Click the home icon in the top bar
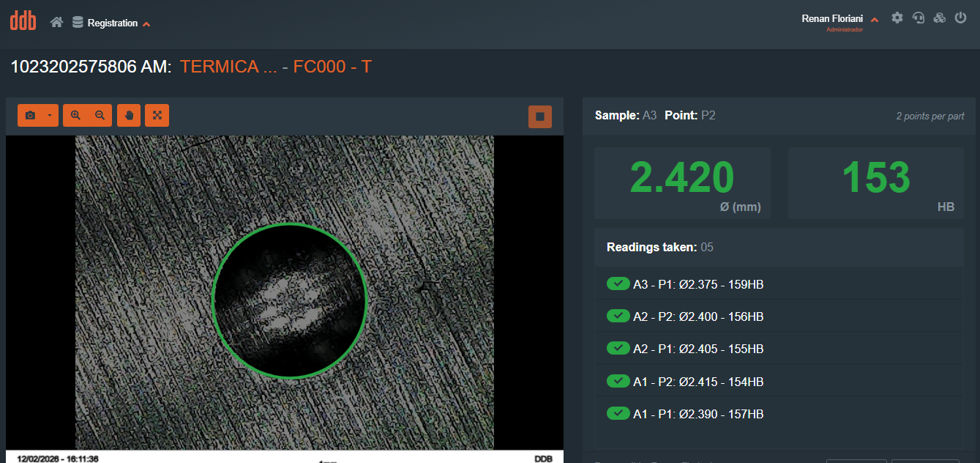Screen dimensions: 980x463 tap(56, 23)
